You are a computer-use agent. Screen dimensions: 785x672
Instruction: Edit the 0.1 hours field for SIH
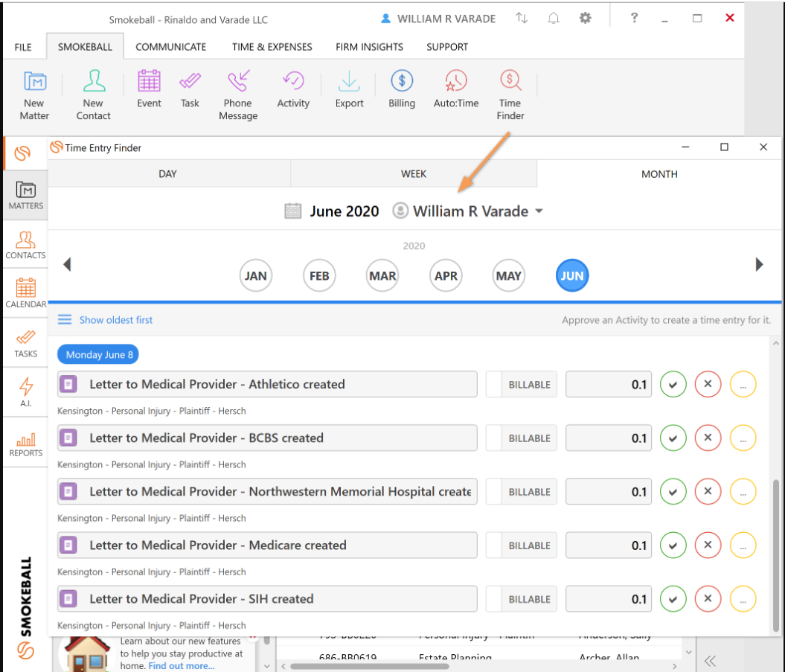coord(609,599)
